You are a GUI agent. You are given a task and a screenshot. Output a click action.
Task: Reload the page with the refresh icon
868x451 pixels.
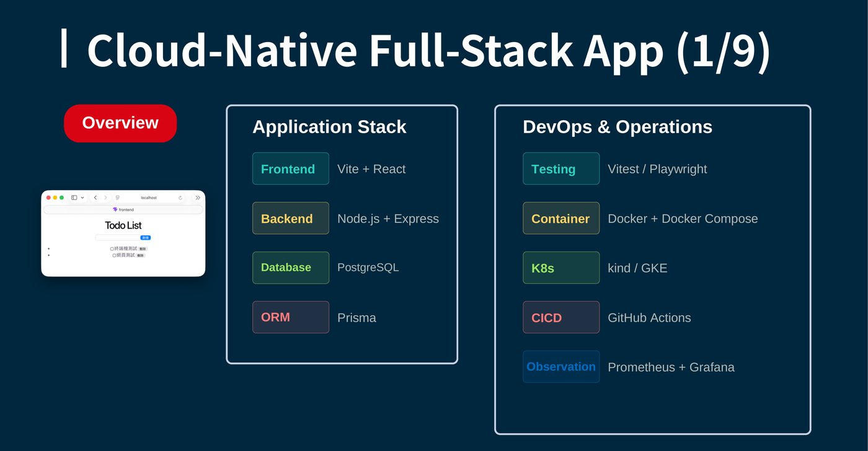coord(180,198)
